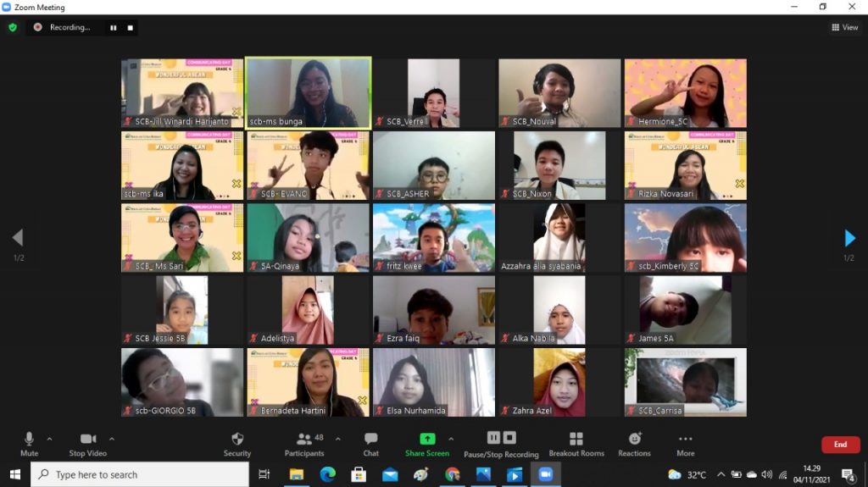Viewport: 868px width, 487px height.
Task: Open Microsoft Edge from the taskbar
Action: coord(328,474)
